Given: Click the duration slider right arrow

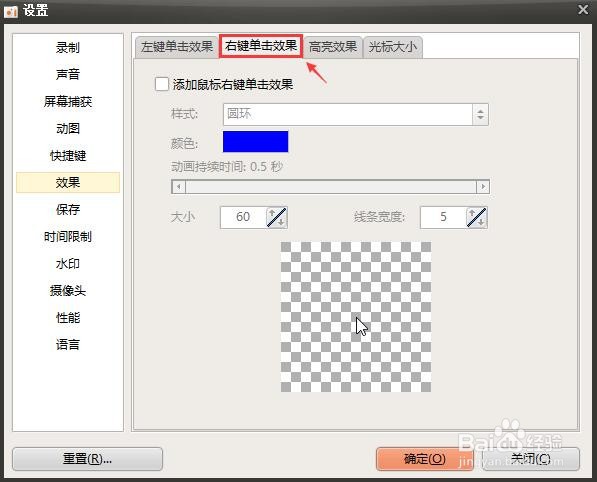Looking at the screenshot, I should (x=483, y=187).
